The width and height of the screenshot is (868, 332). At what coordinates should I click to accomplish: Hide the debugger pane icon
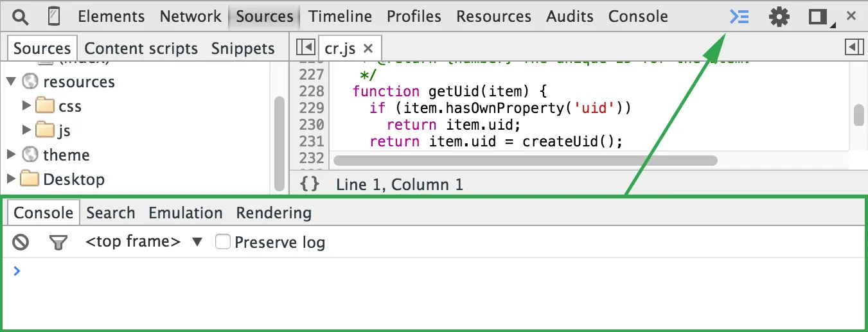pyautogui.click(x=854, y=47)
